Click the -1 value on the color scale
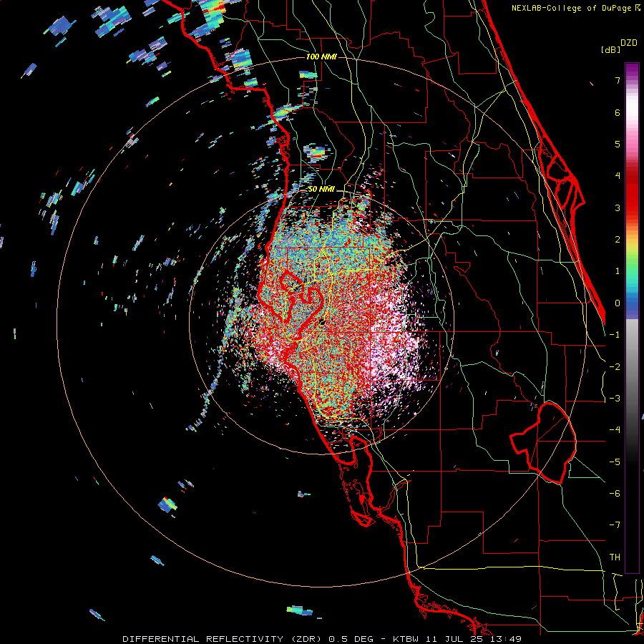 pyautogui.click(x=615, y=335)
